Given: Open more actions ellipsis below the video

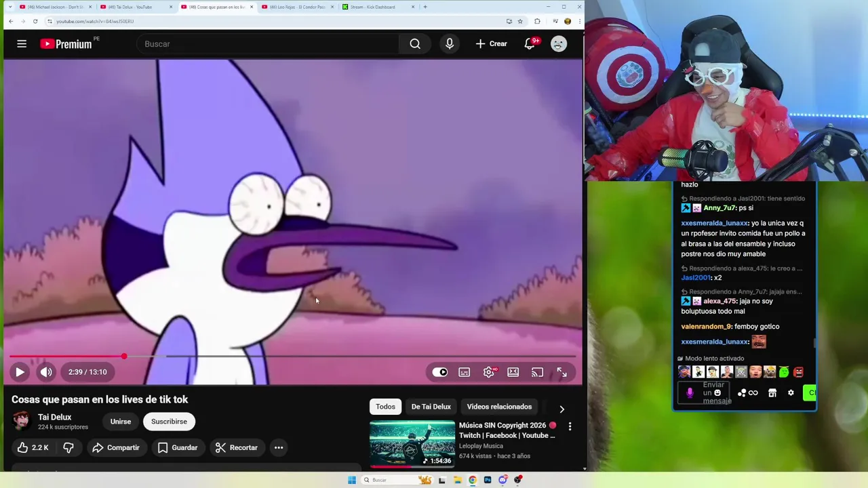Looking at the screenshot, I should [x=278, y=447].
